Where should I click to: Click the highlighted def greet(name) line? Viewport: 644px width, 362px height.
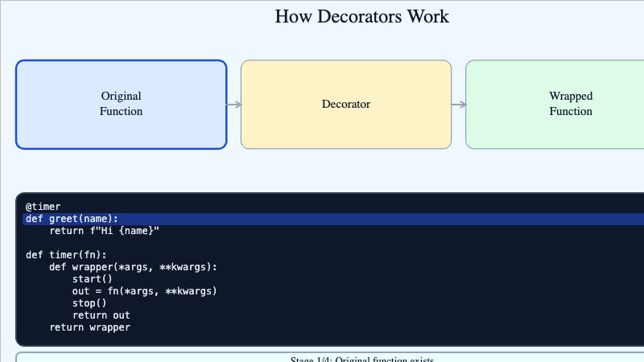(72, 219)
